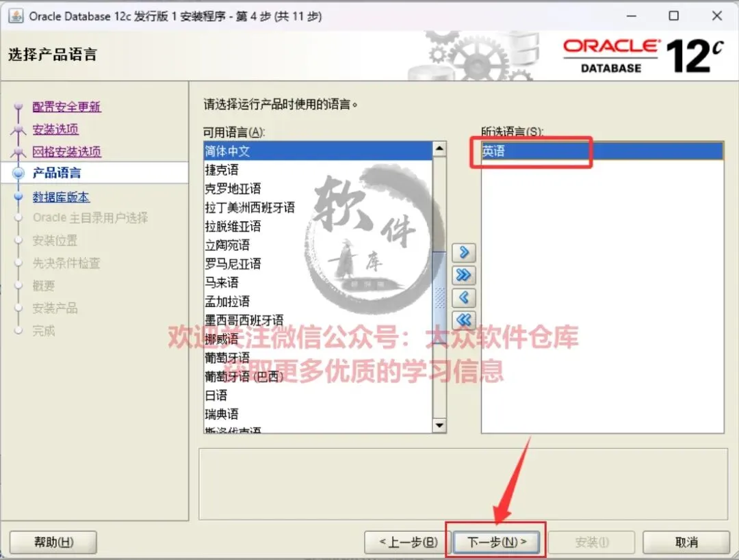Add all languages with double right arrow
Screen dimensions: 739x560
pyautogui.click(x=464, y=275)
